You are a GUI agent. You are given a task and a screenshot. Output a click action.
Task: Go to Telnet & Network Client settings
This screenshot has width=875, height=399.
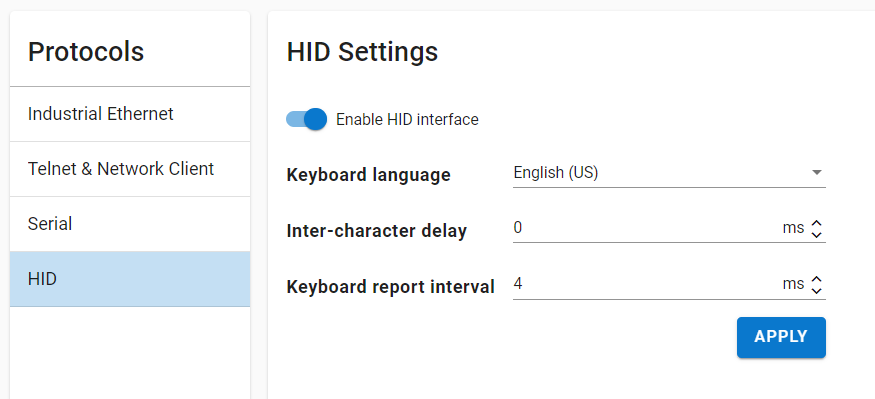(x=130, y=169)
